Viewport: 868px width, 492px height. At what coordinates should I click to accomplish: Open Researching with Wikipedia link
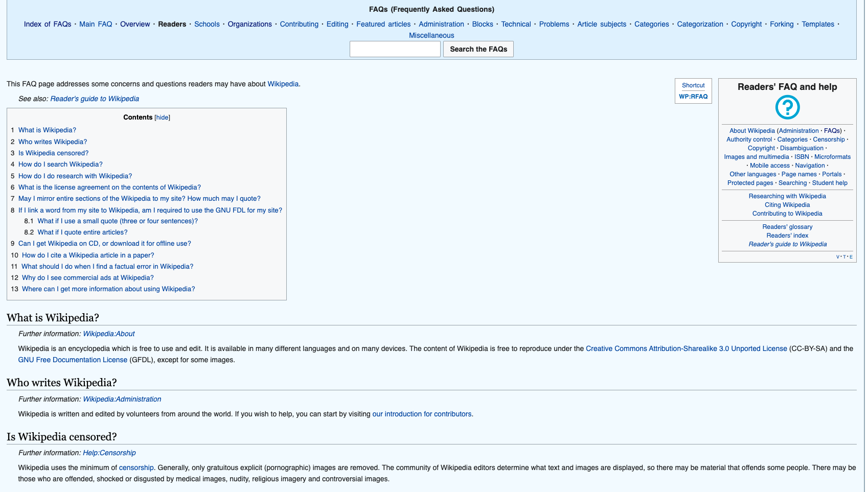coord(787,196)
